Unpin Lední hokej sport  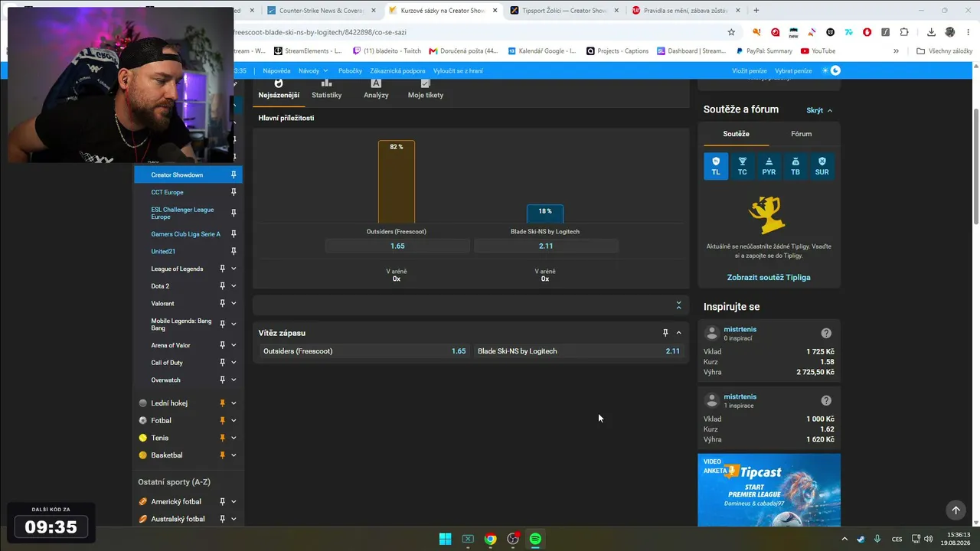coord(223,403)
